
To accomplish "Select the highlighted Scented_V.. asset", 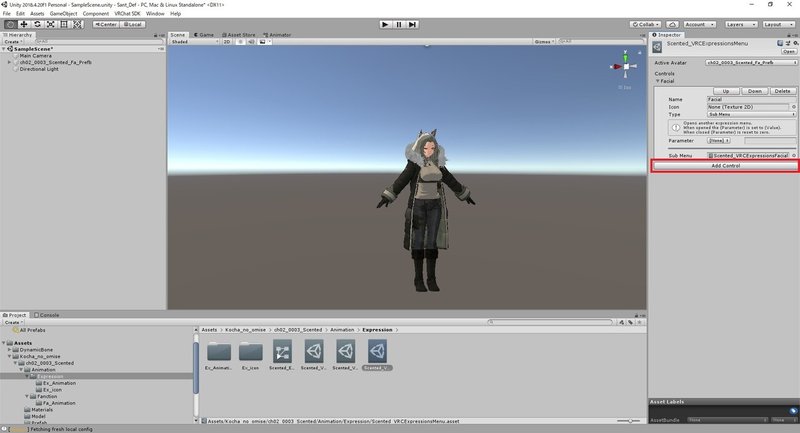I will click(377, 351).
